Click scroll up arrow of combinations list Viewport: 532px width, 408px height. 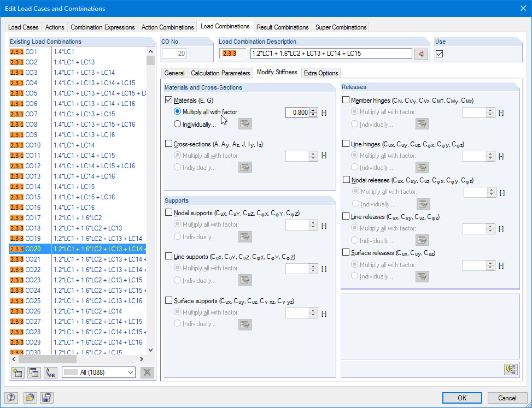click(x=151, y=51)
